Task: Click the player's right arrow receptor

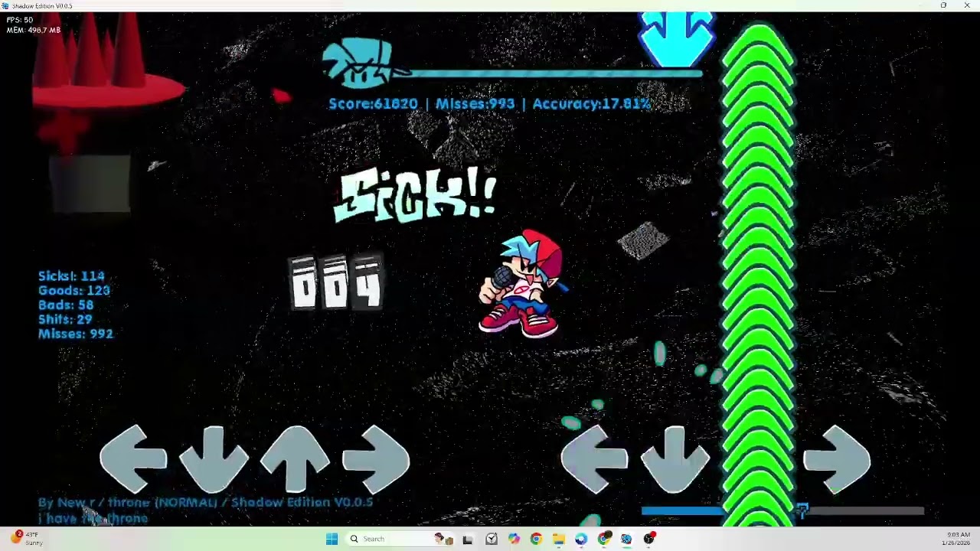Action: click(x=837, y=460)
